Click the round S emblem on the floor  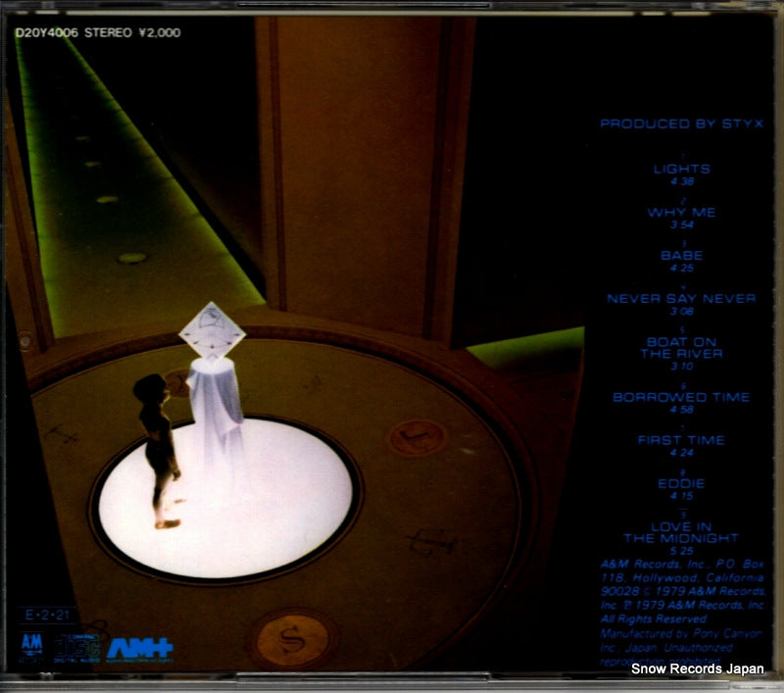pyautogui.click(x=292, y=638)
